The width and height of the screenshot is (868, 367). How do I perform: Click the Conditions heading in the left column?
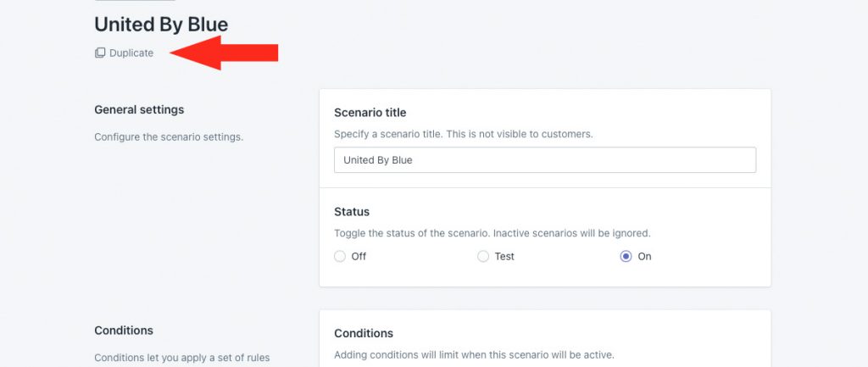(x=124, y=331)
